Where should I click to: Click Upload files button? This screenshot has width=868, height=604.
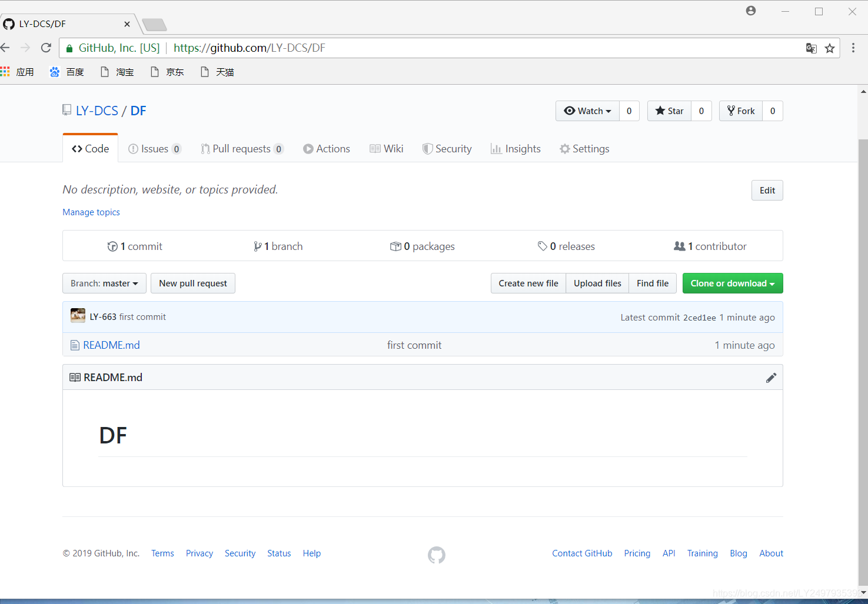pyautogui.click(x=597, y=283)
